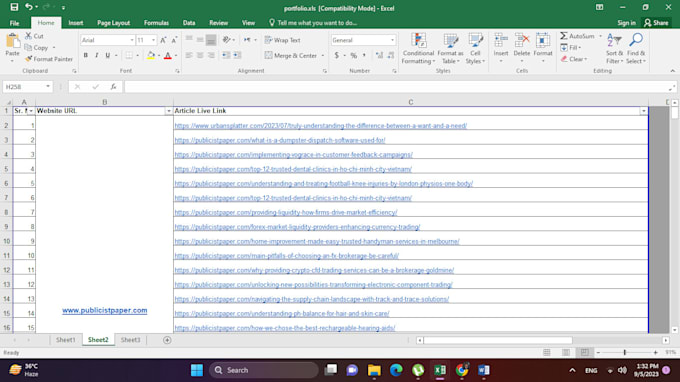Screen dimensions: 680x382
Task: Expand the Fill dropdown
Action: [x=579, y=48]
